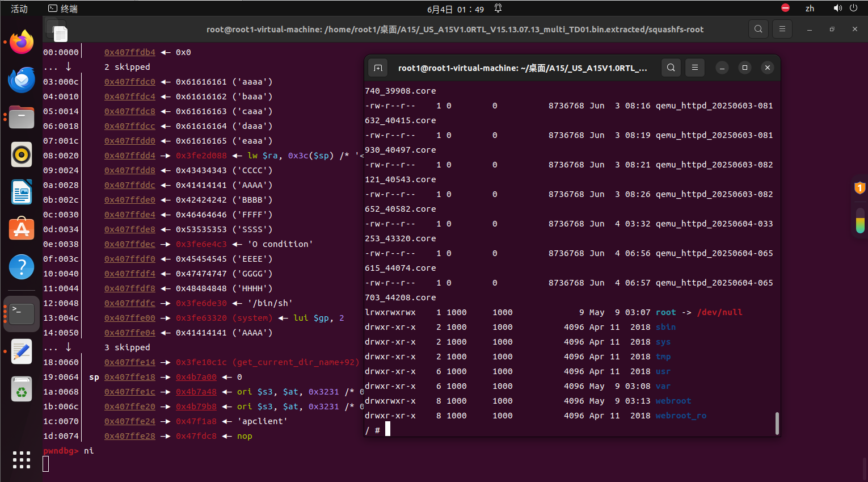Open power menu in top bar

tap(853, 8)
